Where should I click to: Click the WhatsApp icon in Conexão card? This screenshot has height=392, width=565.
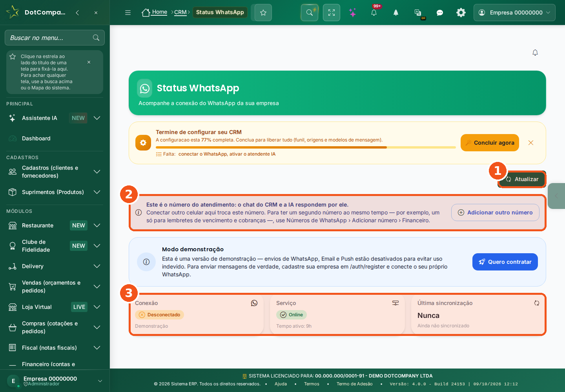click(x=254, y=303)
